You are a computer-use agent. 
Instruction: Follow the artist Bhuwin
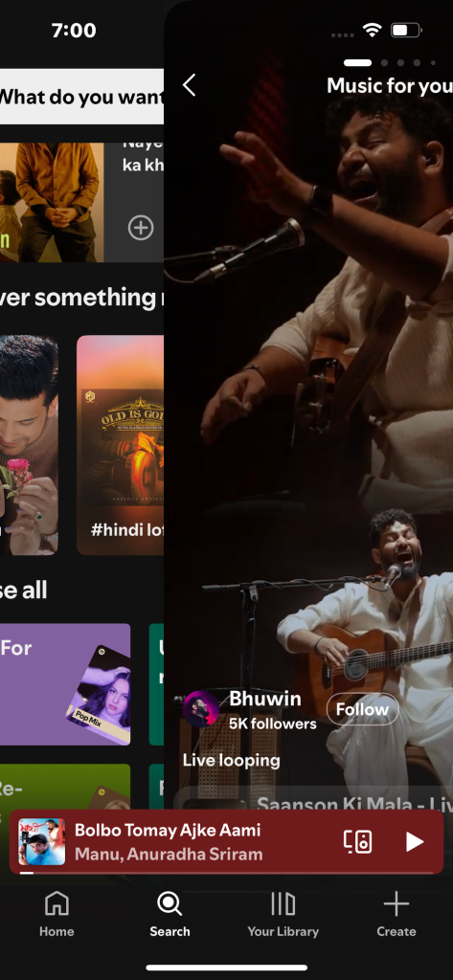(362, 709)
